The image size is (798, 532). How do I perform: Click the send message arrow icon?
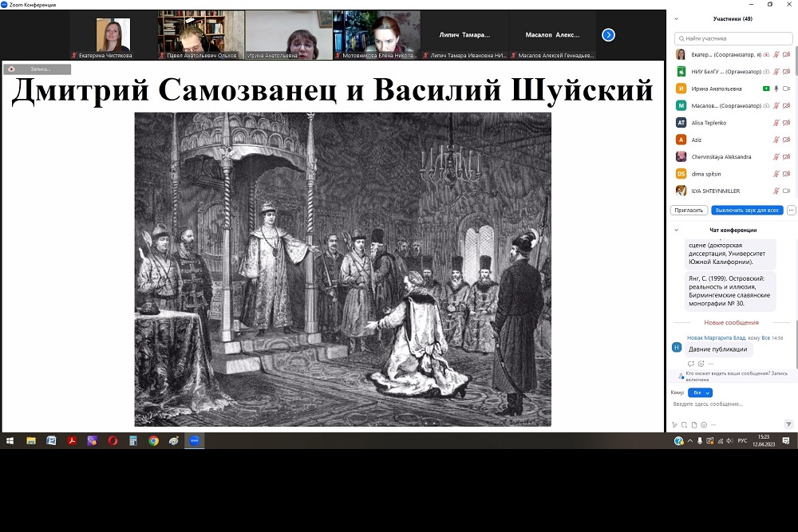(788, 424)
